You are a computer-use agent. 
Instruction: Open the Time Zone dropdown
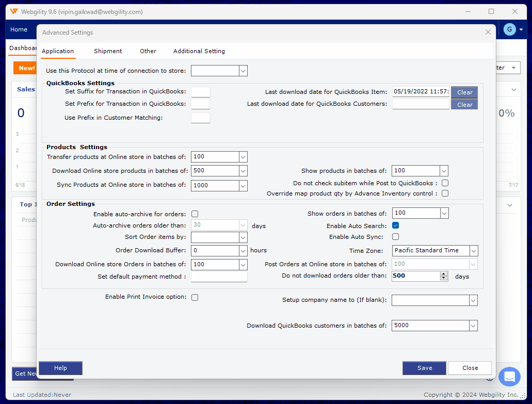click(x=474, y=251)
